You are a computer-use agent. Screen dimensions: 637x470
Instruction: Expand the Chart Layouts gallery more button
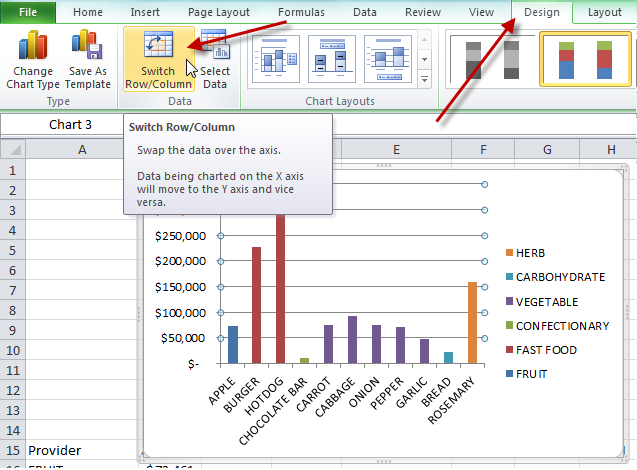coord(424,79)
